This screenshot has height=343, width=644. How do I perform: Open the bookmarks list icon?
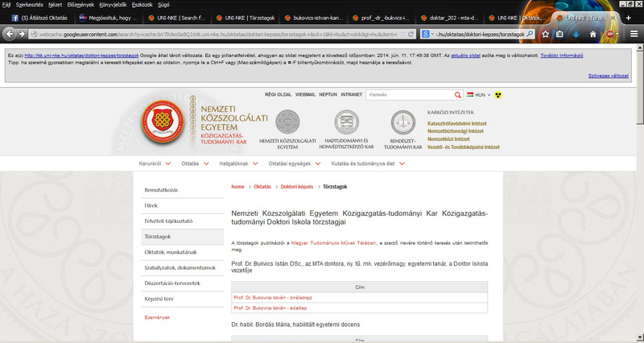pyautogui.click(x=559, y=35)
